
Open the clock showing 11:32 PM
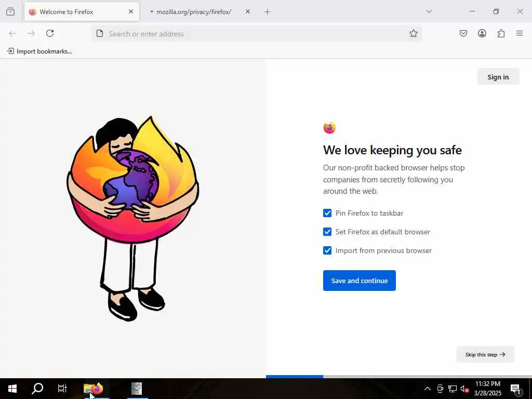[487, 389]
